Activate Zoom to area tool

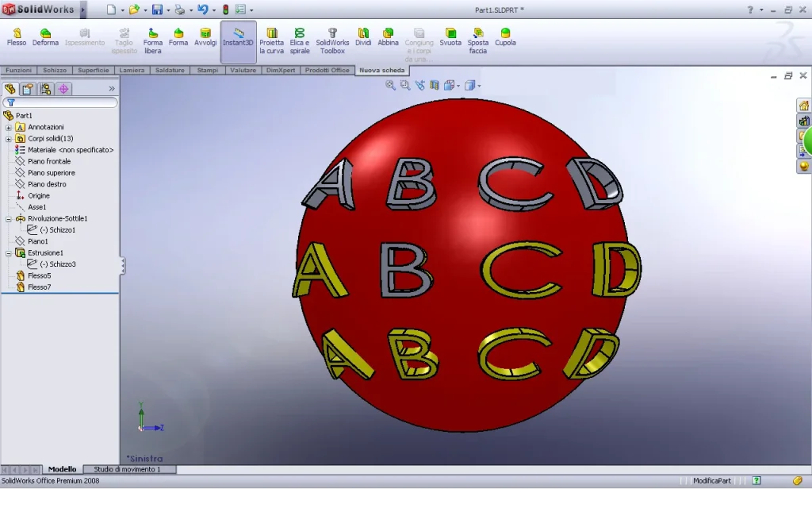point(405,85)
